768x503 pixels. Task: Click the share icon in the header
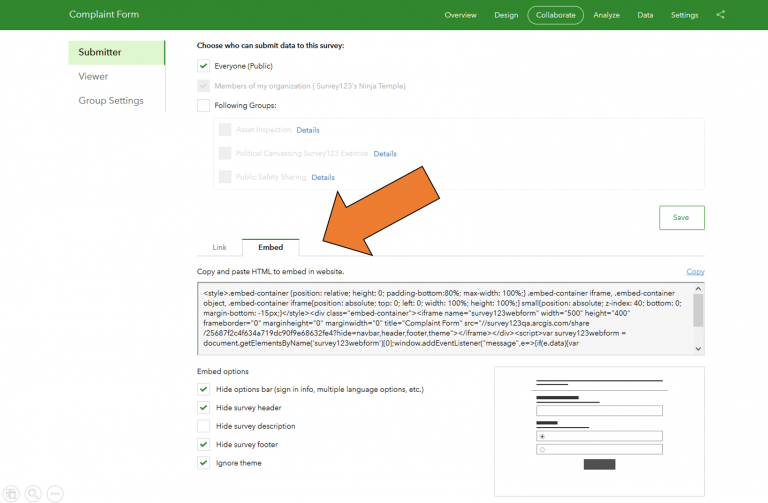720,15
